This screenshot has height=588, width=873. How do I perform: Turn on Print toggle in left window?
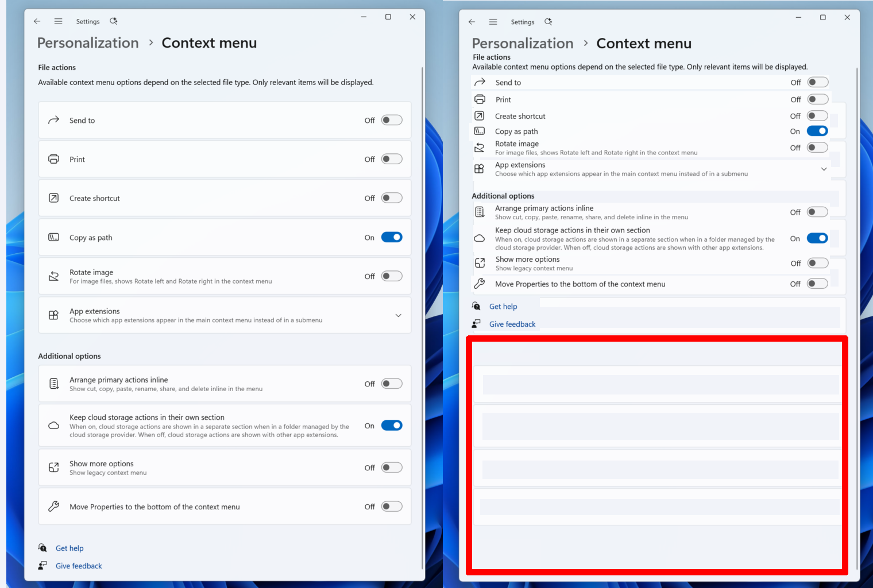392,159
